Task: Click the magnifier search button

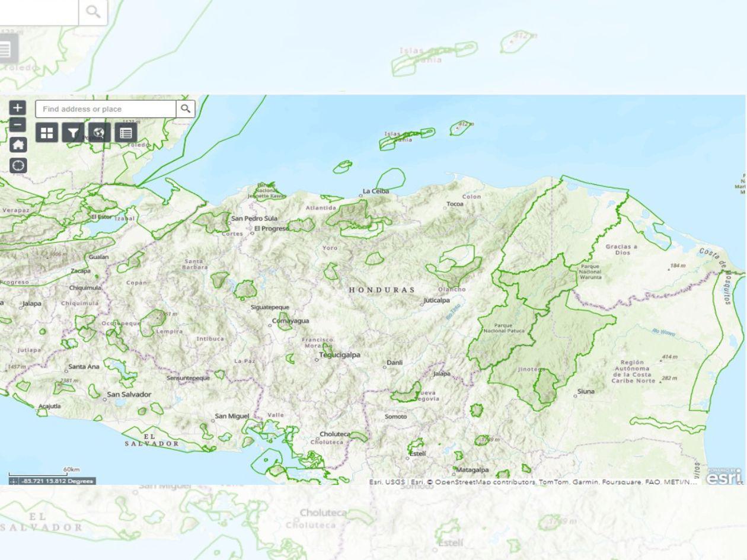Action: coord(186,109)
